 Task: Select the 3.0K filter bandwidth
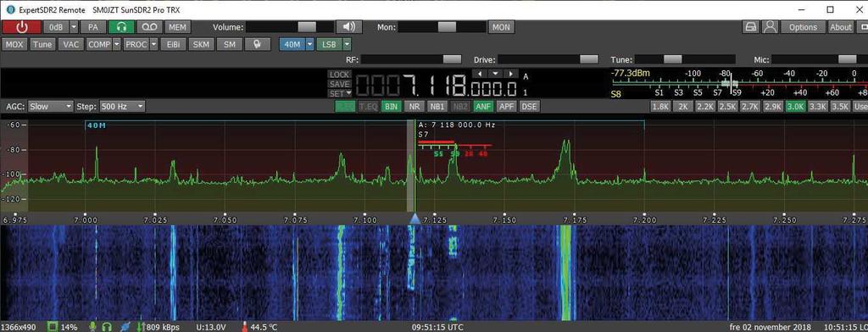795,106
